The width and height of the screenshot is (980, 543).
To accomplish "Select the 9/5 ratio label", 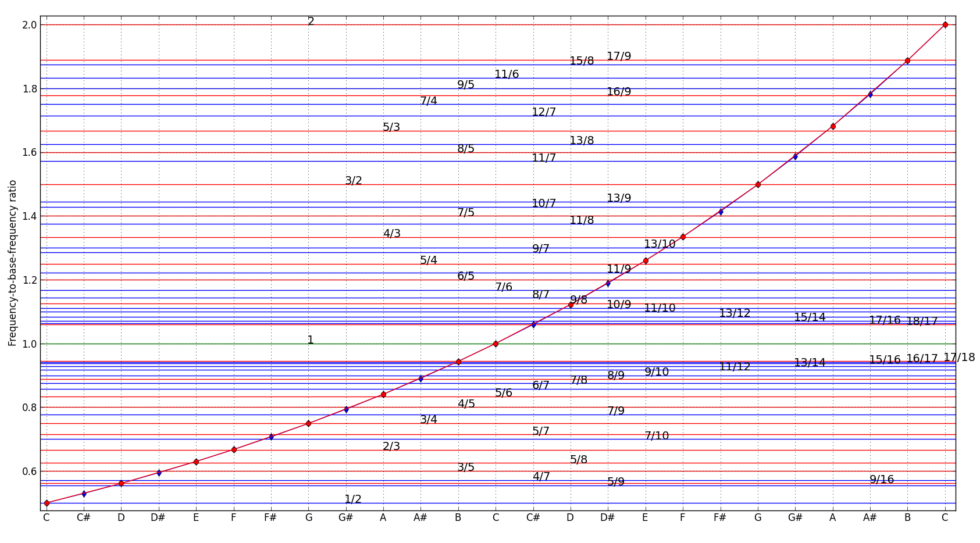I will (466, 85).
